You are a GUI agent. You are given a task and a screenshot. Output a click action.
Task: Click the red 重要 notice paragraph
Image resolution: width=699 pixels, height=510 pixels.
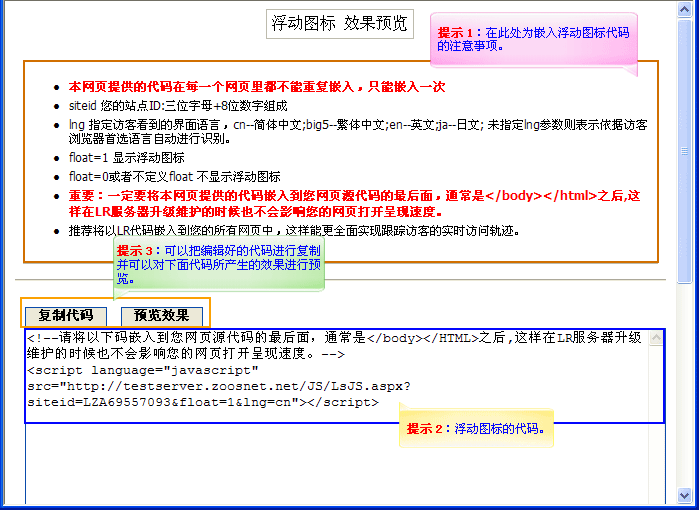pyautogui.click(x=354, y=203)
